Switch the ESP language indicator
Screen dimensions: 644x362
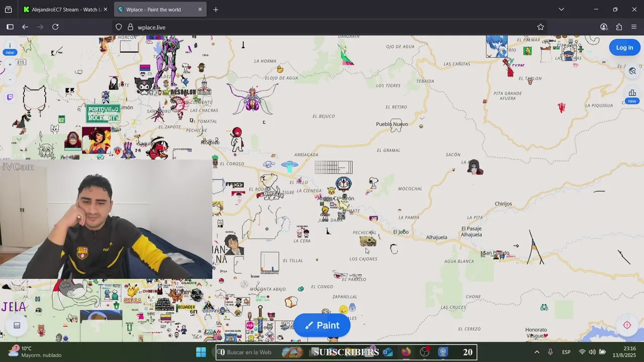pos(566,352)
